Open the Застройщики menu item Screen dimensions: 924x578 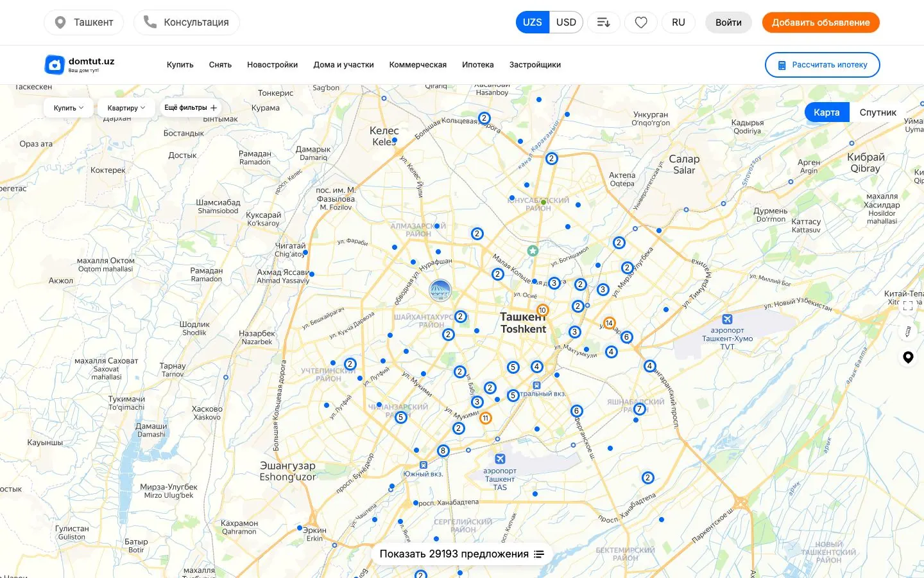(x=535, y=65)
